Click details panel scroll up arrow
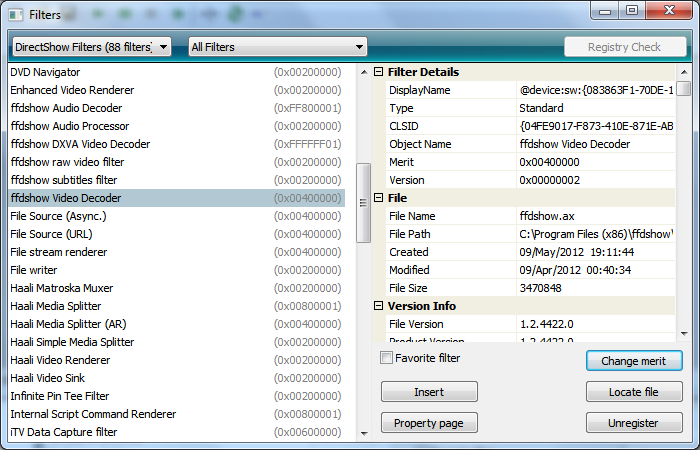 (683, 72)
